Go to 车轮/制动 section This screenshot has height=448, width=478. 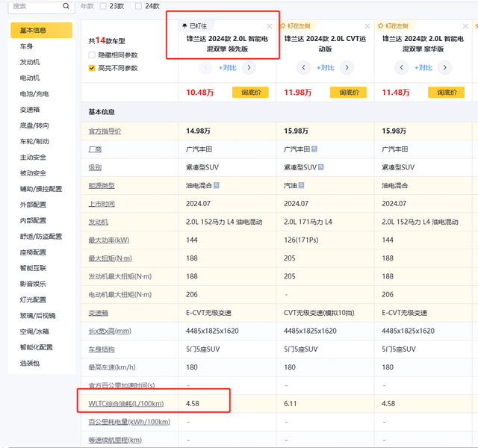tap(34, 141)
